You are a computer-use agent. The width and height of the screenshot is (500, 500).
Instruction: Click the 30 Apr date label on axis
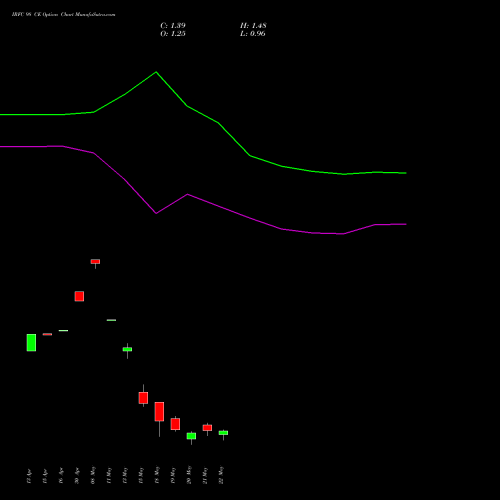[x=77, y=476]
